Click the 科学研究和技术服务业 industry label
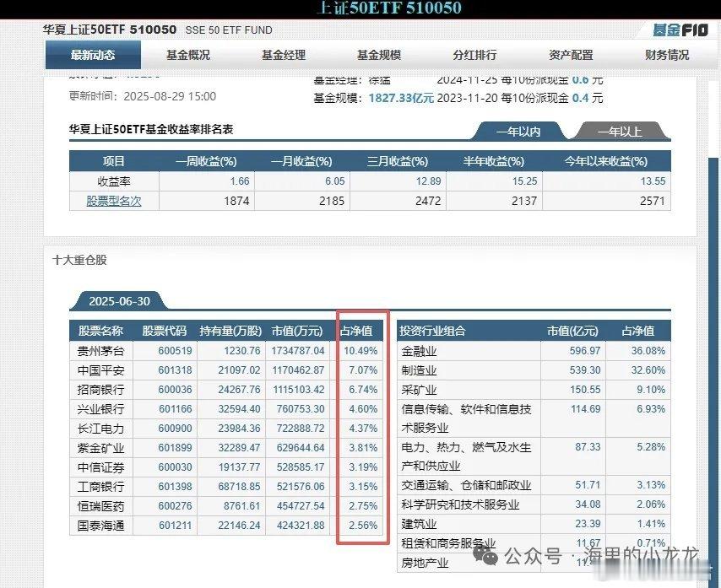This screenshot has height=588, width=721. pyautogui.click(x=460, y=504)
